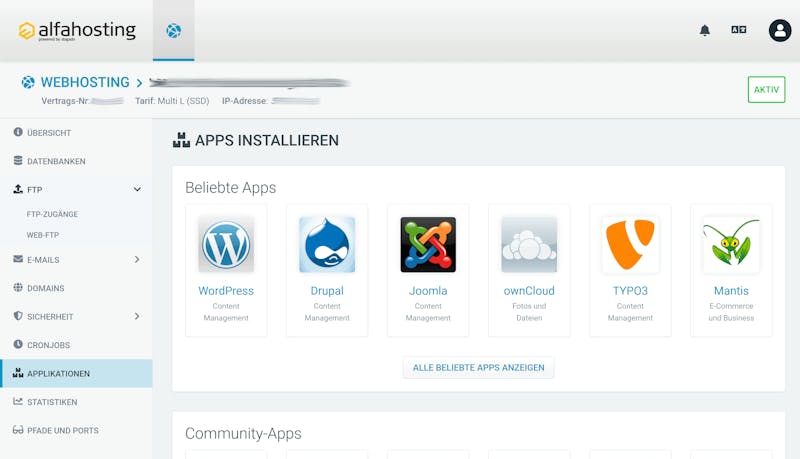Screen dimensions: 800x459
Task: Open the Mantis name link
Action: coord(731,291)
